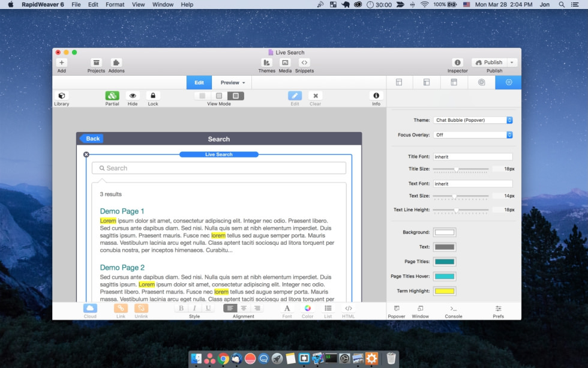The width and height of the screenshot is (588, 368).
Task: Click the Unlink icon
Action: [141, 309]
